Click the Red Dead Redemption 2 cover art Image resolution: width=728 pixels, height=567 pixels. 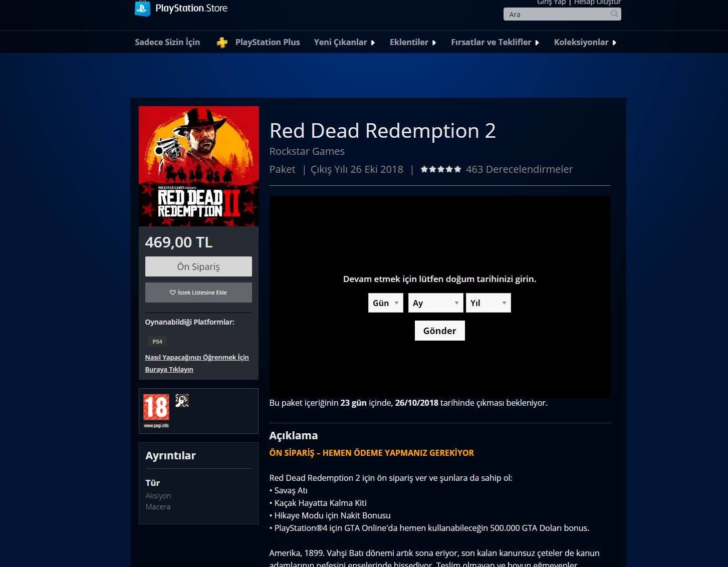click(x=199, y=166)
